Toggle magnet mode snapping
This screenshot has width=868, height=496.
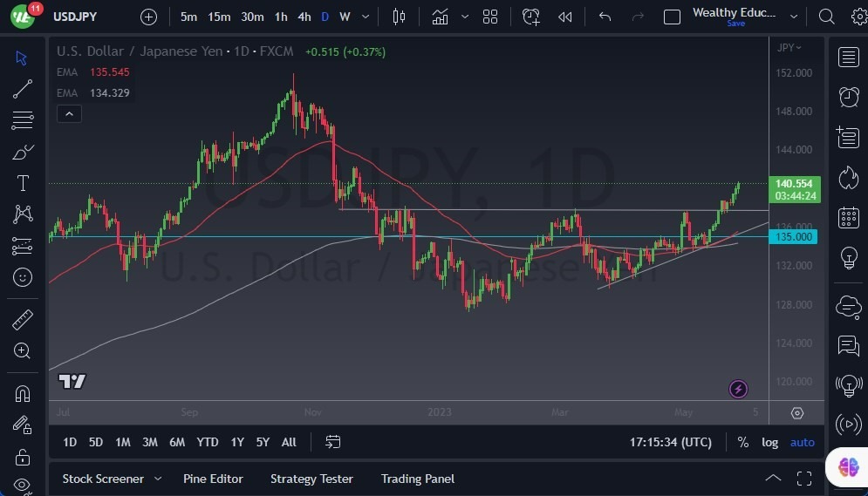pos(23,394)
